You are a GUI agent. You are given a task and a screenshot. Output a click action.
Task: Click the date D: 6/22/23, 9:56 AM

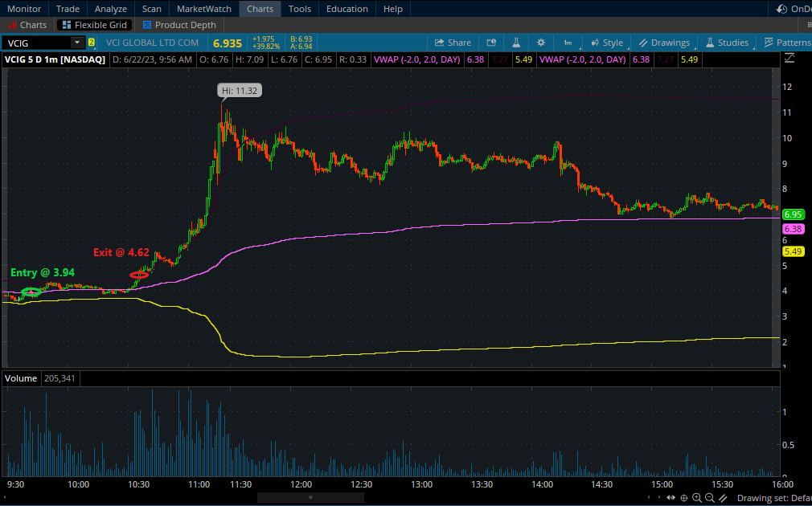pyautogui.click(x=152, y=59)
